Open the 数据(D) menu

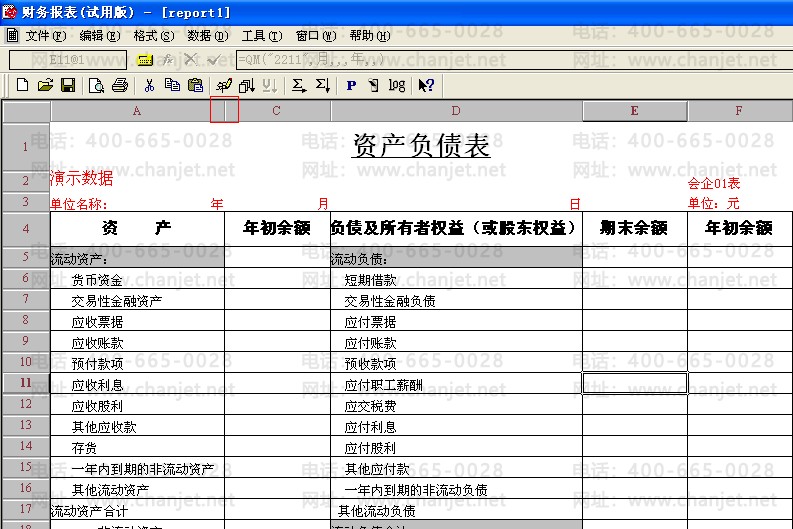click(x=208, y=35)
